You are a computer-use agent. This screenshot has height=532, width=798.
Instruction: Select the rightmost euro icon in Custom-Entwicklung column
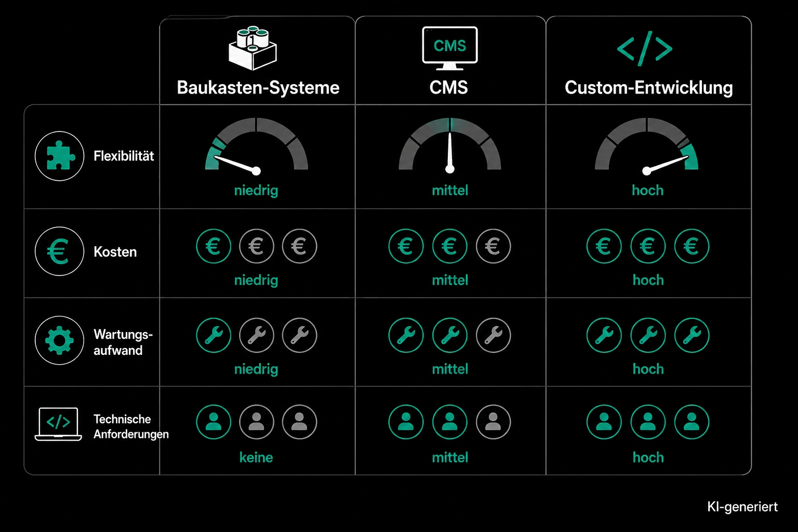pos(691,246)
